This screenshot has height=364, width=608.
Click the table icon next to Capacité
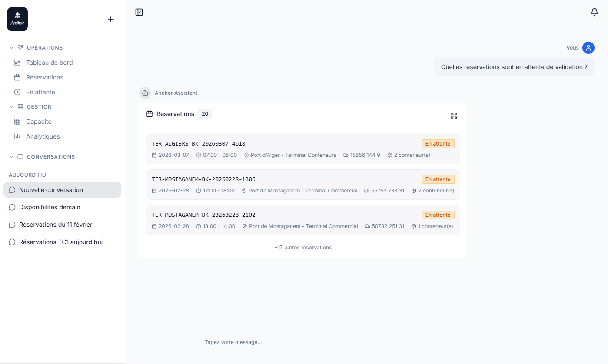(x=17, y=122)
